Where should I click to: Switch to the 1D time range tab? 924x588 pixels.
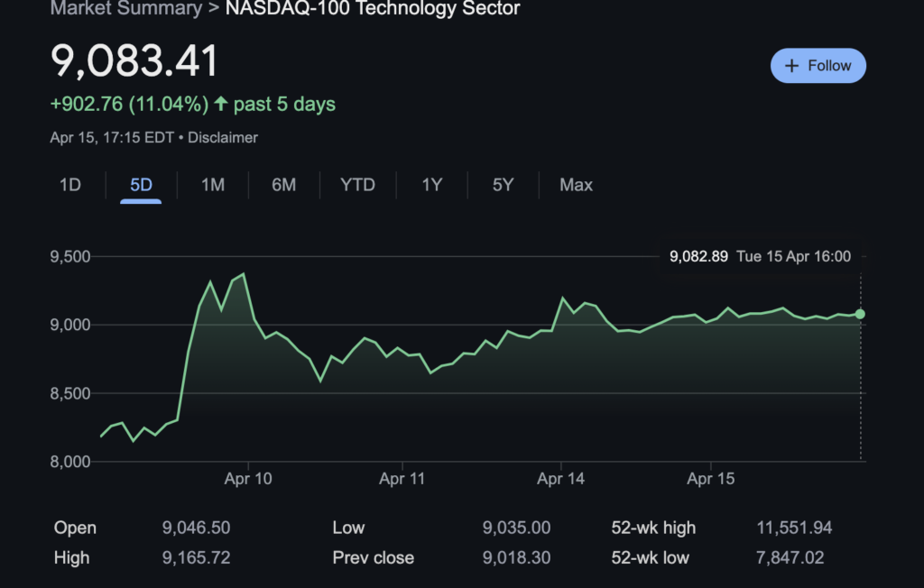click(x=70, y=185)
